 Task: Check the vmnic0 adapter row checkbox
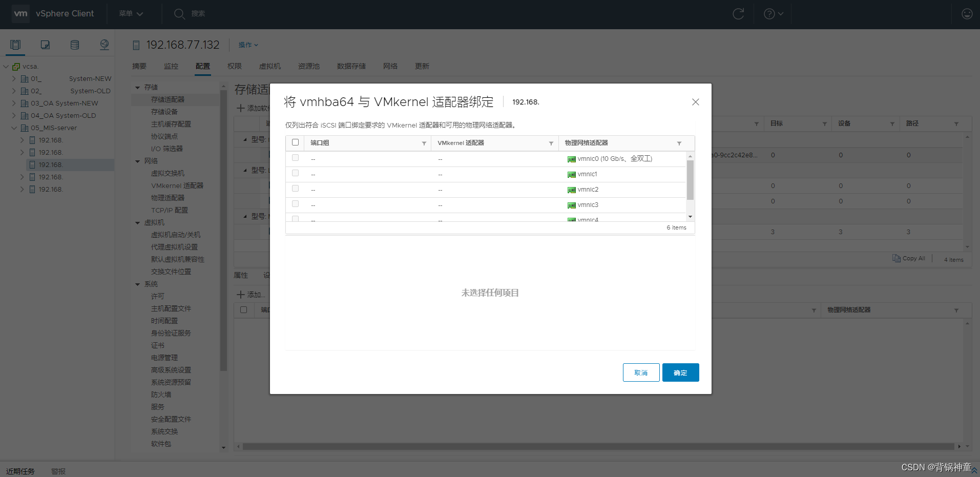click(x=295, y=158)
